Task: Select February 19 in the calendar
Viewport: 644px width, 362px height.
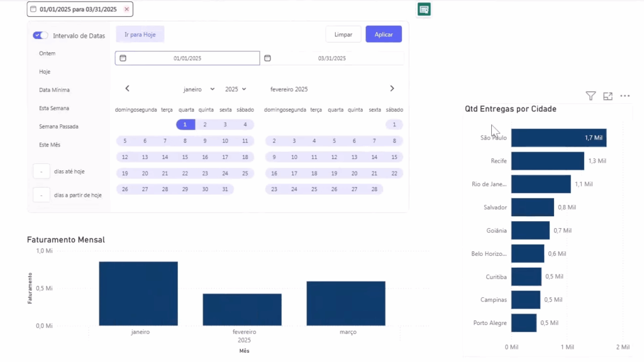Action: tap(335, 173)
